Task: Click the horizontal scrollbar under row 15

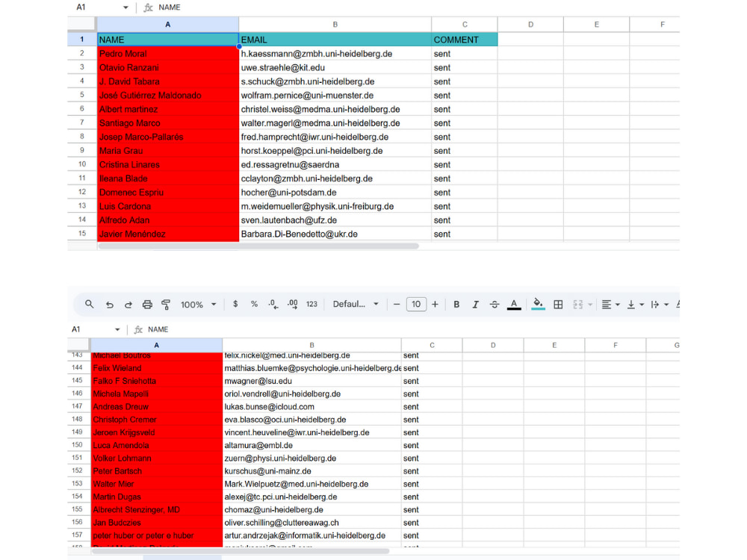Action: pos(258,246)
